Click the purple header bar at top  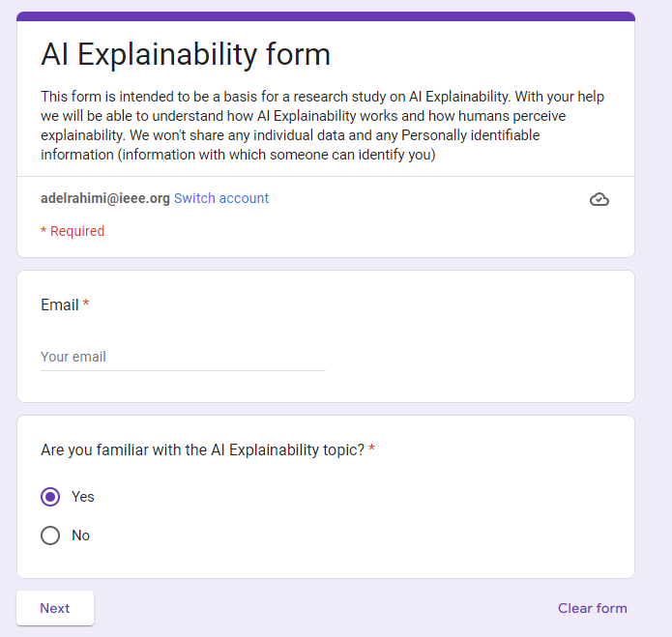pyautogui.click(x=325, y=16)
